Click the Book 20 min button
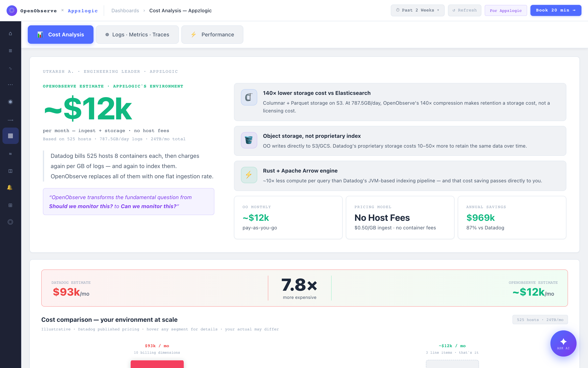This screenshot has width=588, height=368. [x=556, y=10]
